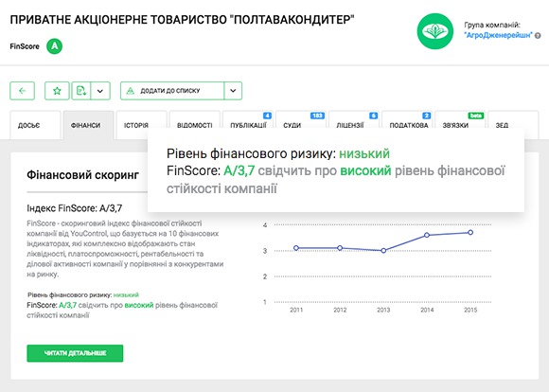
Task: Click the help question mark icon near group name
Action: [x=538, y=35]
